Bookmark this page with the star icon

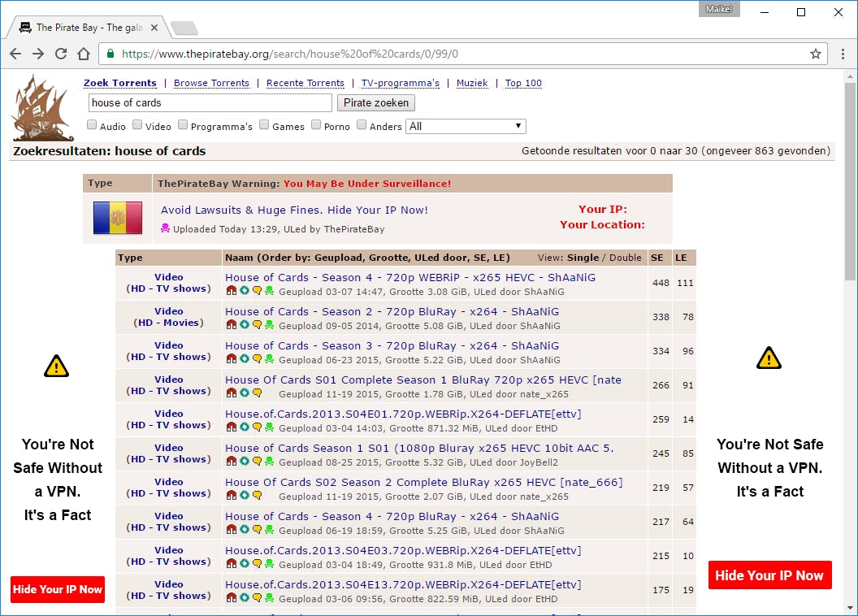pos(815,54)
